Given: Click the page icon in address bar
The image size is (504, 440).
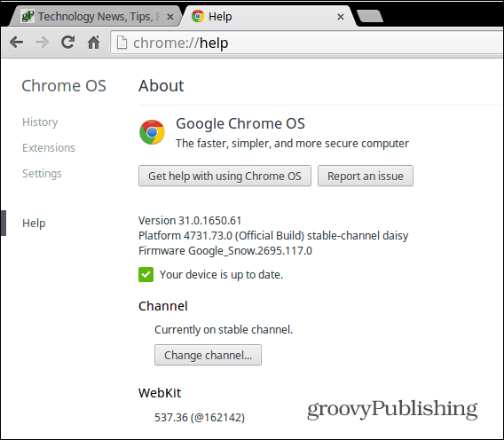Looking at the screenshot, I should (122, 43).
